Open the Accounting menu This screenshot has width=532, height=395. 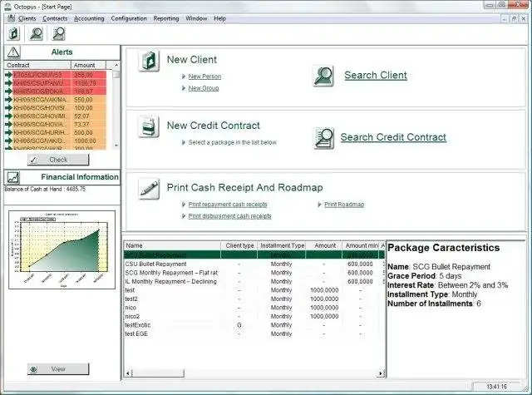point(89,18)
